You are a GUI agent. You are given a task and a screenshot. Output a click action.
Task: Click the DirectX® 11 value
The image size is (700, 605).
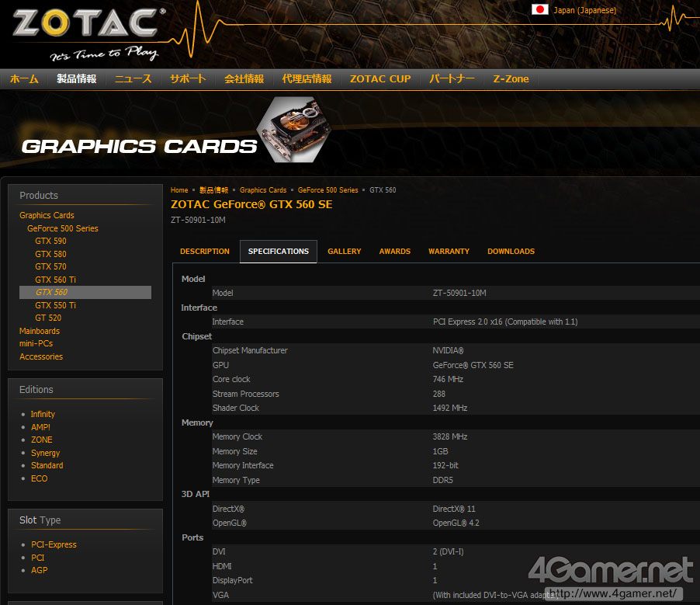coord(454,509)
